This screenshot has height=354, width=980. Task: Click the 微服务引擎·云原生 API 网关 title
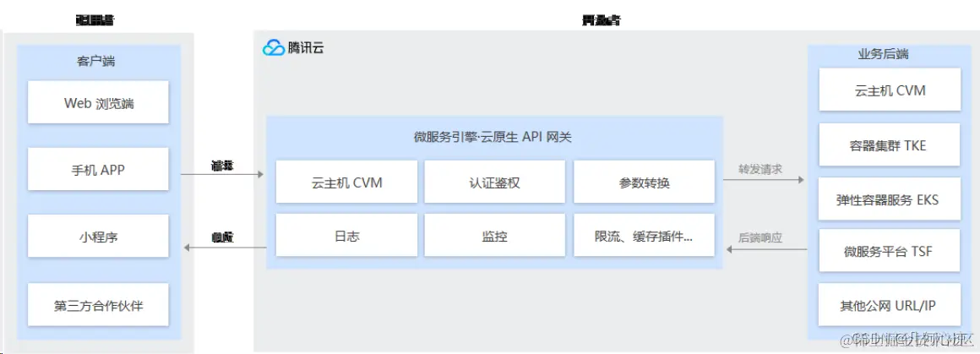[493, 139]
